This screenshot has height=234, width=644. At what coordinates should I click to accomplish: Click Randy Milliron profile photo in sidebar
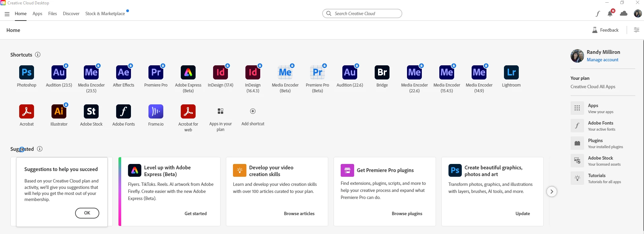(577, 56)
